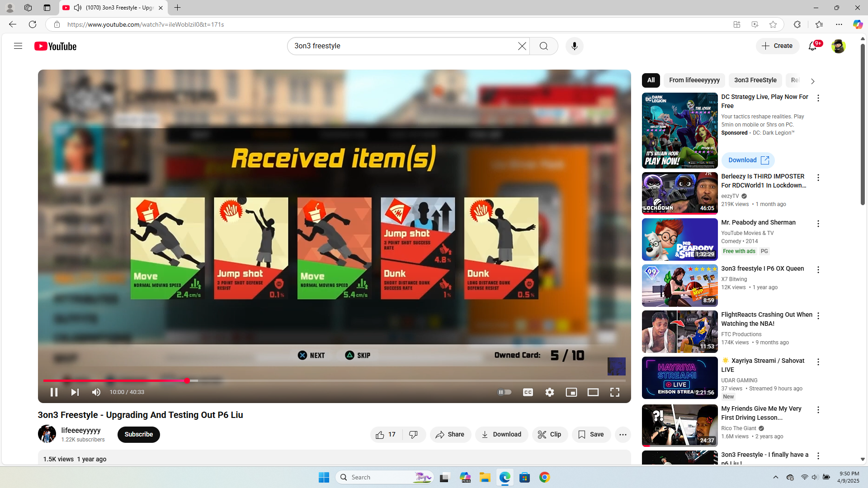Image resolution: width=868 pixels, height=488 pixels.
Task: Open options for DC Strategy Live ad
Action: click(x=818, y=98)
